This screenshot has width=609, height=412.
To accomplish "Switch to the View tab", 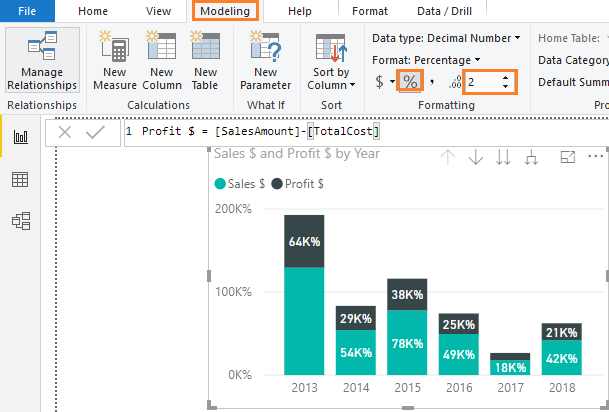I will [x=158, y=11].
